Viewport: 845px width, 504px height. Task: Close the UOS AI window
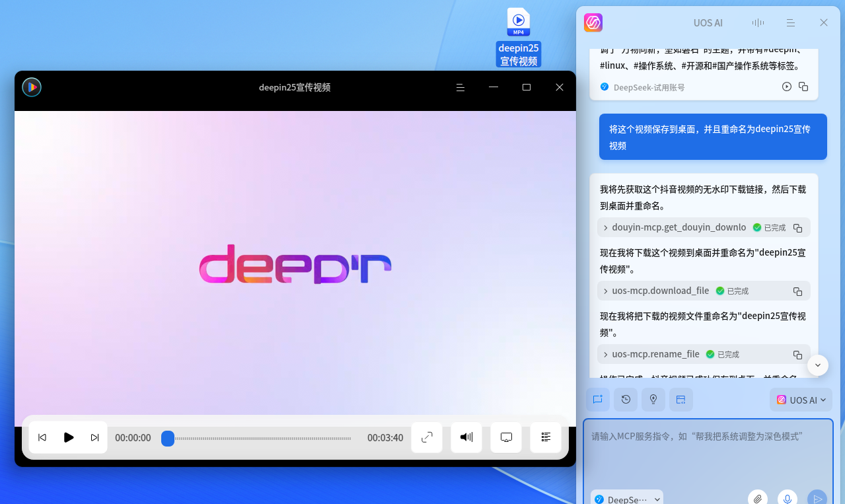click(x=824, y=22)
